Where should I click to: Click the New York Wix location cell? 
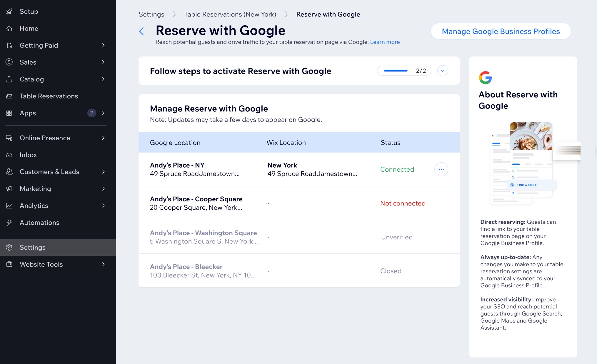[x=312, y=169]
